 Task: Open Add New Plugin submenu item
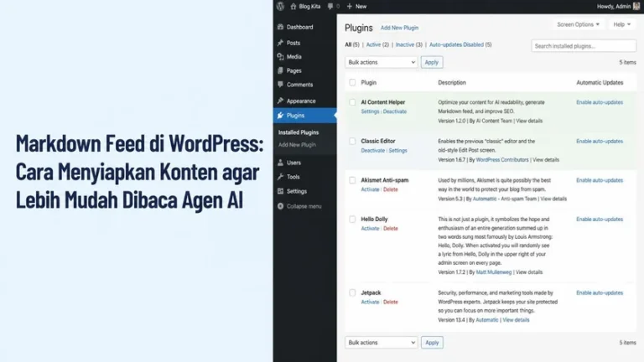pyautogui.click(x=298, y=145)
